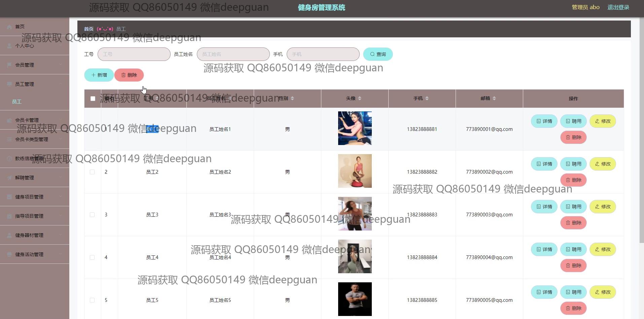Viewport: 644px width, 319px height.
Task: Open the 员工 submenu item
Action: pos(17,102)
